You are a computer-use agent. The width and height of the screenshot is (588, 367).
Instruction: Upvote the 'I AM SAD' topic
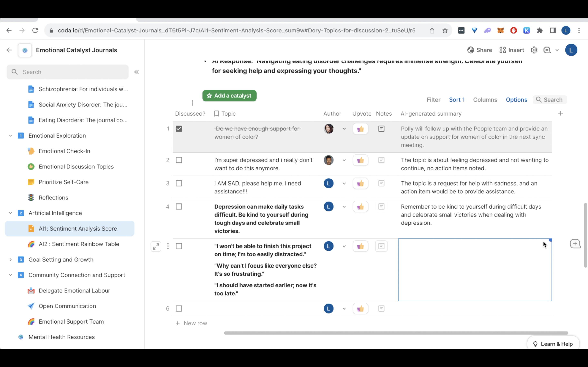pyautogui.click(x=360, y=183)
